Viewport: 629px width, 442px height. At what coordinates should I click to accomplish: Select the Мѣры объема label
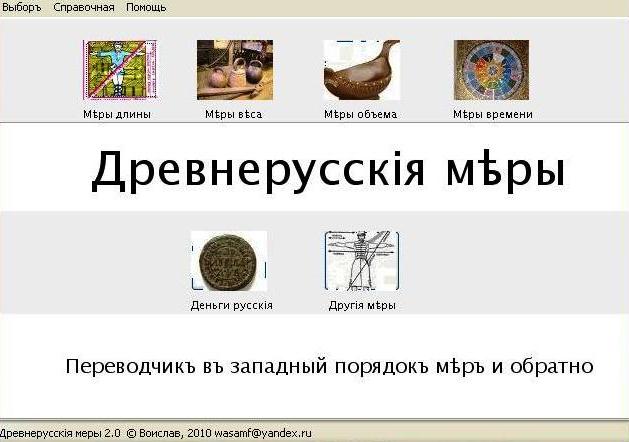click(x=361, y=114)
